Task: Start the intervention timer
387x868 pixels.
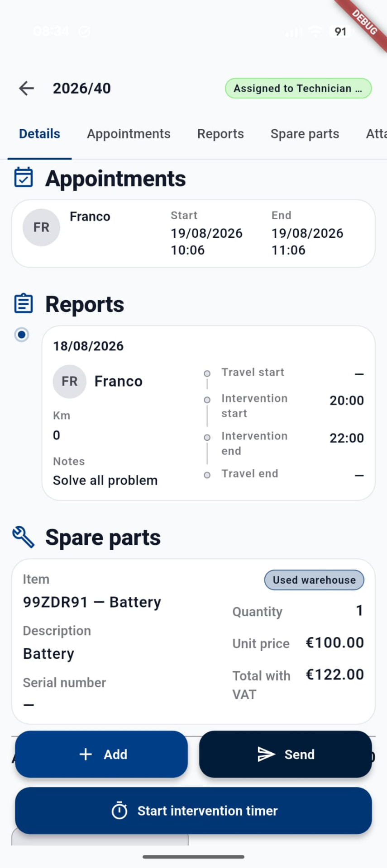Action: pyautogui.click(x=193, y=811)
